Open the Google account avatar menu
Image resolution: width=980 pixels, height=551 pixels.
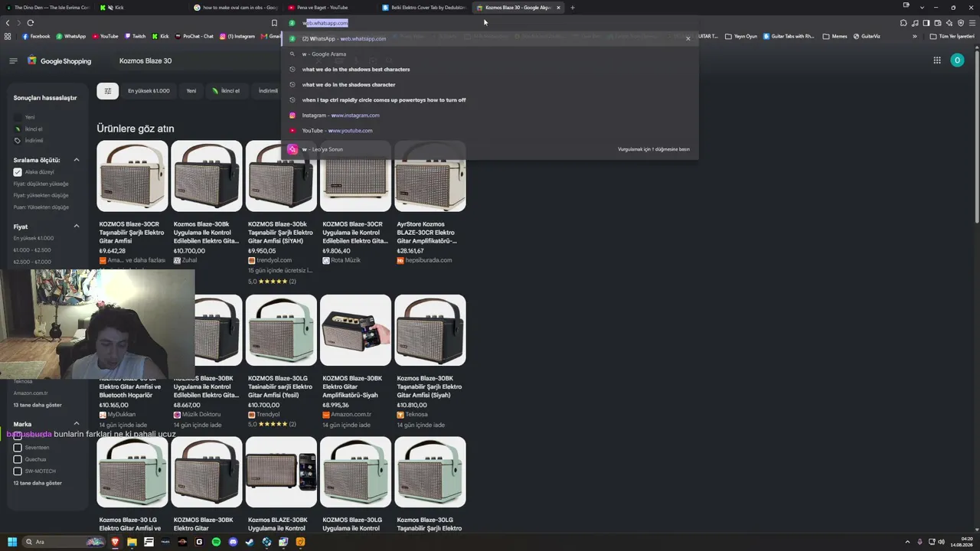[x=957, y=60]
